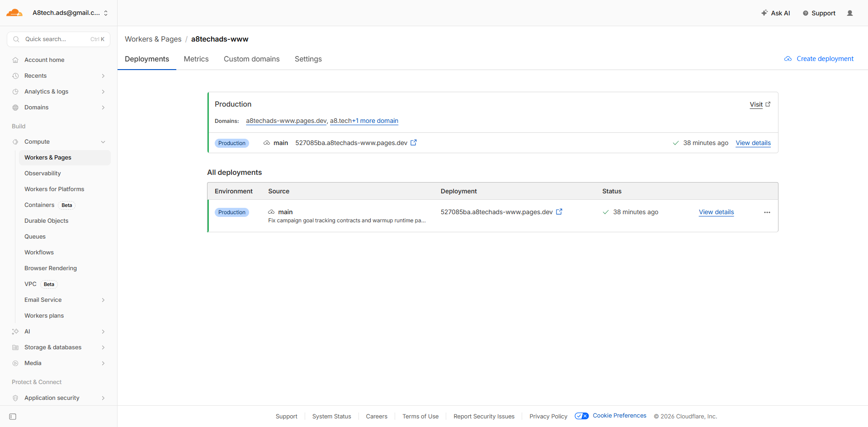Collapse the Compute section chevron

[x=103, y=142]
